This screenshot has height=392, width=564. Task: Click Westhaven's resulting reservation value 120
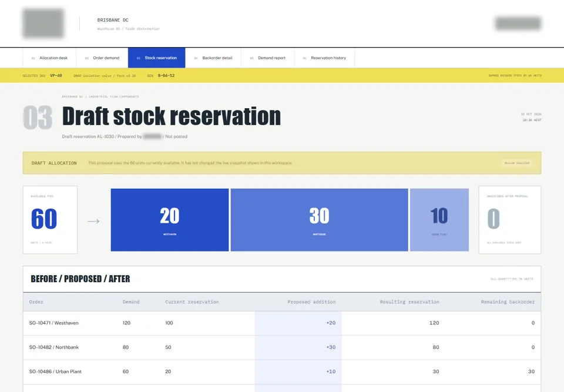point(434,323)
